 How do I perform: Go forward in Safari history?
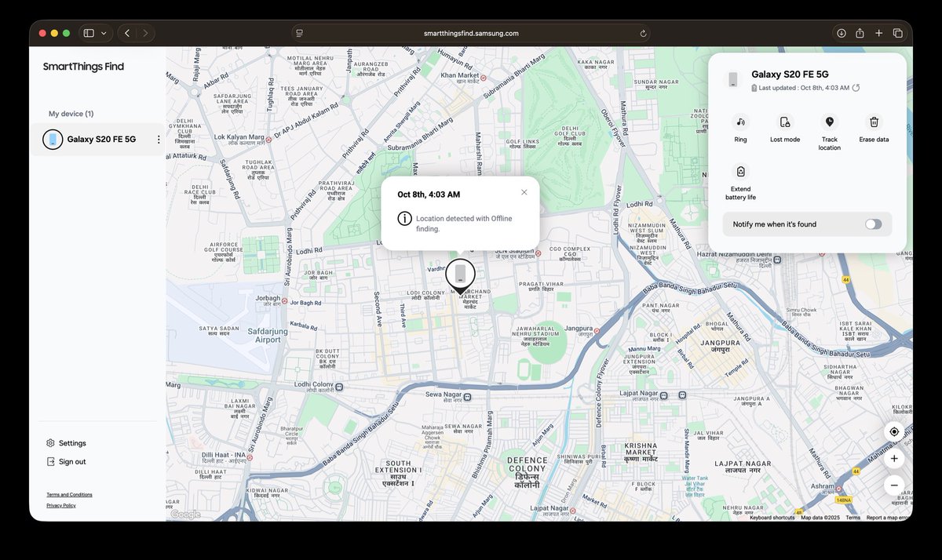[x=145, y=33]
